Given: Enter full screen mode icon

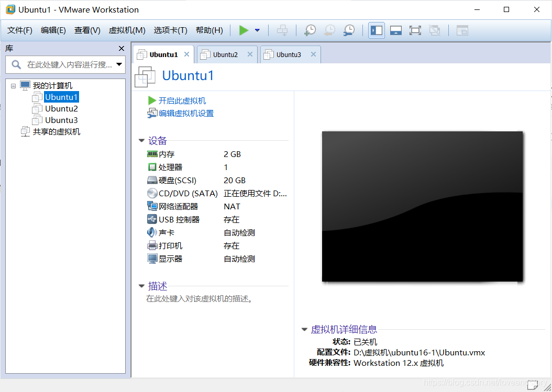Looking at the screenshot, I should (415, 30).
